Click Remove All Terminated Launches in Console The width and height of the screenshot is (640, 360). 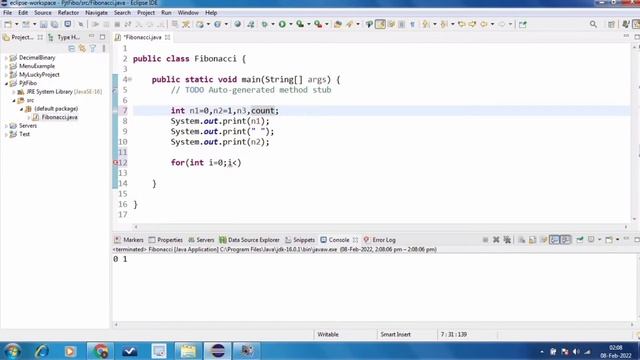coord(507,240)
